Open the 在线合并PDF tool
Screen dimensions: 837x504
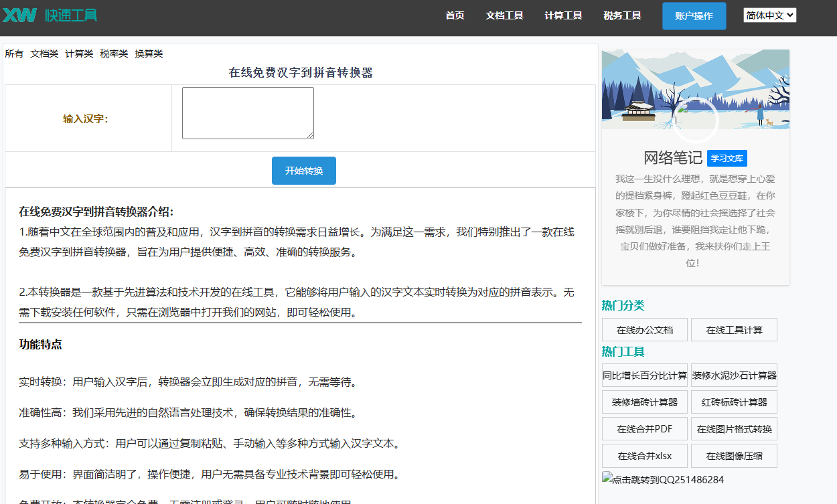[x=645, y=429]
